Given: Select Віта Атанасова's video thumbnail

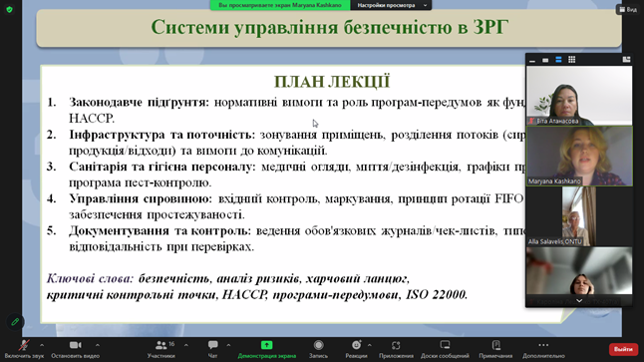Looking at the screenshot, I should tap(579, 96).
